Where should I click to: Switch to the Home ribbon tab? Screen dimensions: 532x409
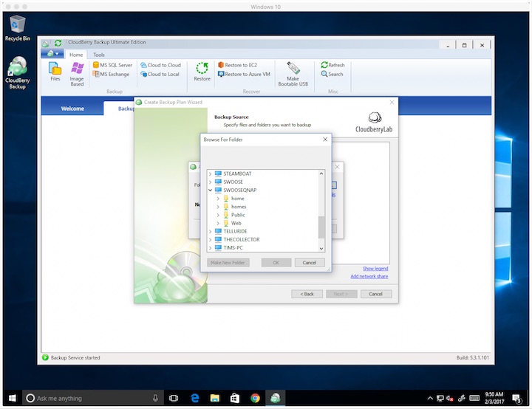click(x=76, y=55)
